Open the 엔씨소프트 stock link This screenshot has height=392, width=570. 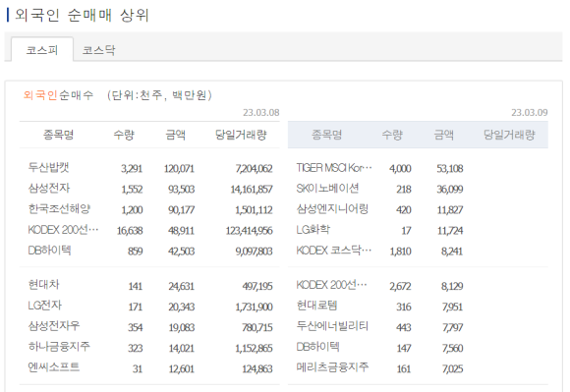(54, 367)
